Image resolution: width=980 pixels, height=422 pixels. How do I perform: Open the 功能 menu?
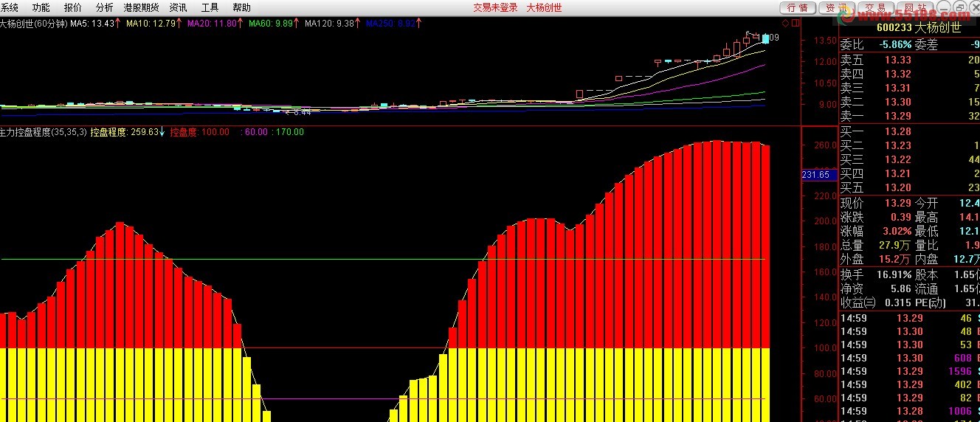point(41,7)
